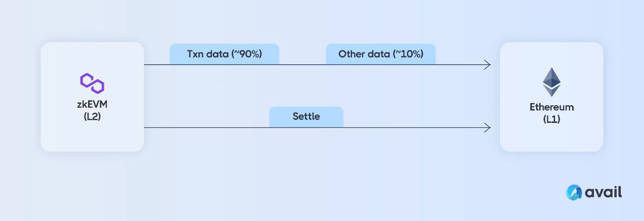Click the "~10%" percentage text

tap(408, 54)
